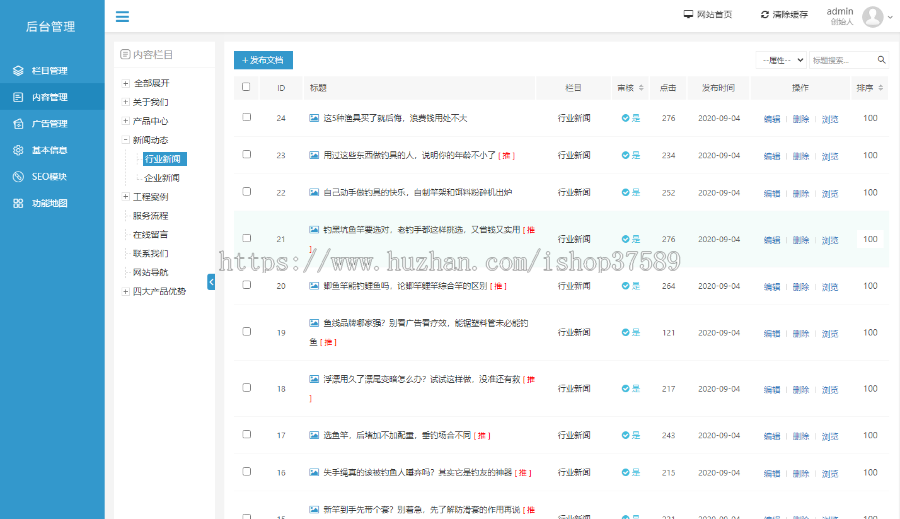900x519 pixels.
Task: Check the row ID 20 checkbox
Action: (x=247, y=285)
